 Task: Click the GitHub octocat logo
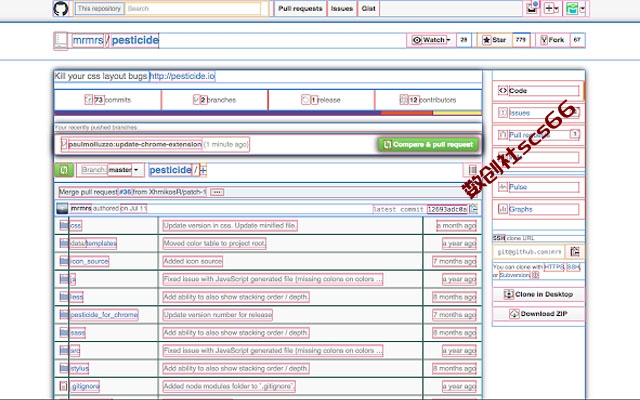(x=61, y=8)
